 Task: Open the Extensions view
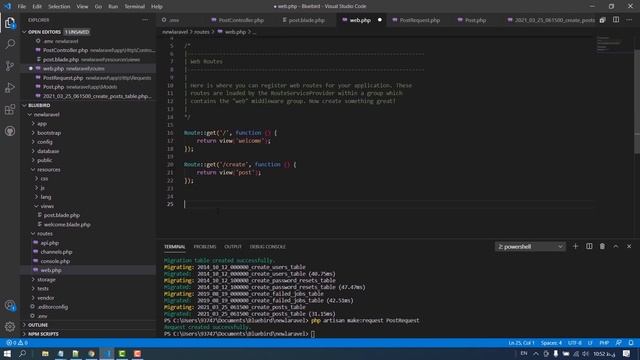tap(10, 109)
